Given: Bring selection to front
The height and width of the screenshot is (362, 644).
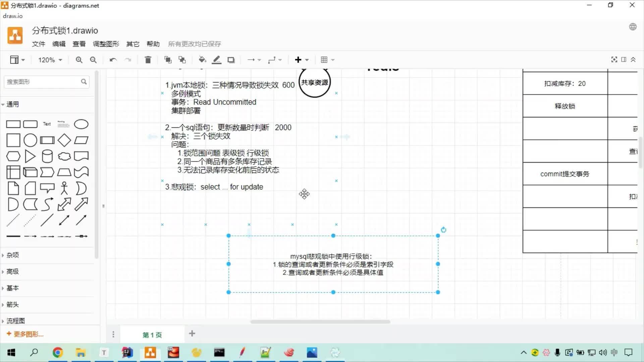Looking at the screenshot, I should [x=168, y=60].
